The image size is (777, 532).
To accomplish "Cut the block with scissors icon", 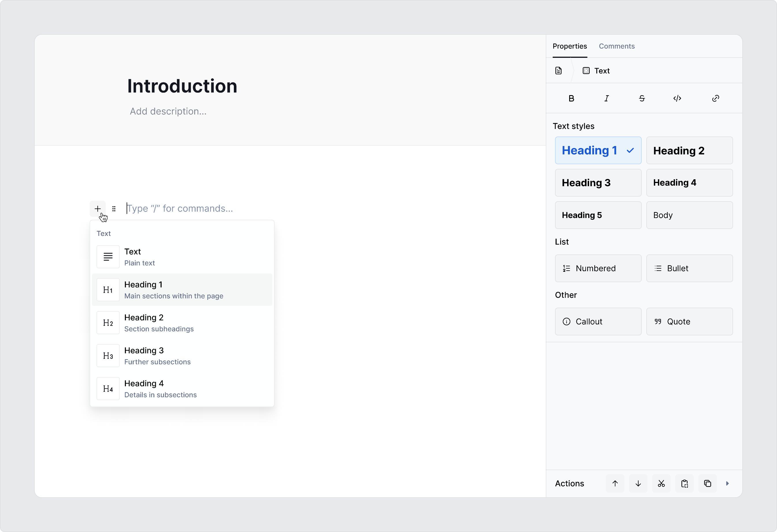I will pyautogui.click(x=661, y=483).
